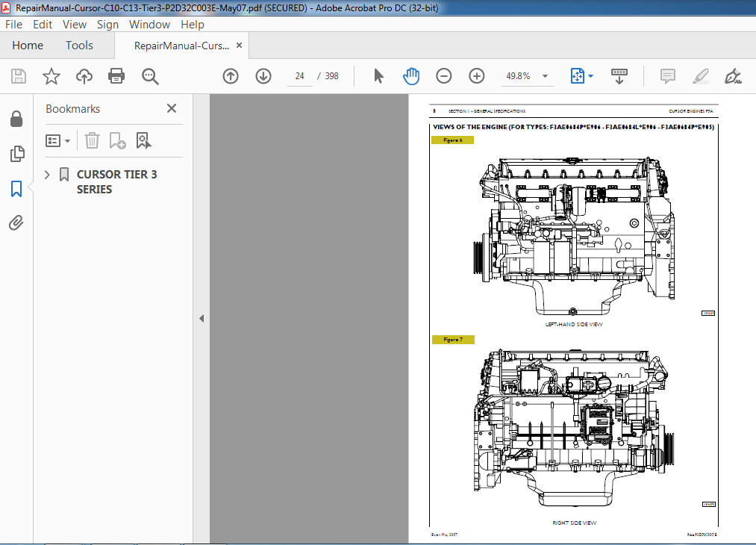
Task: Open the View menu
Action: 74,24
